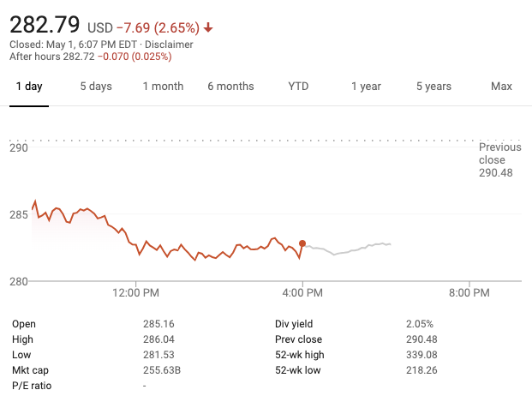
Task: Click the Previous close 290.48 chart label
Action: point(499,160)
